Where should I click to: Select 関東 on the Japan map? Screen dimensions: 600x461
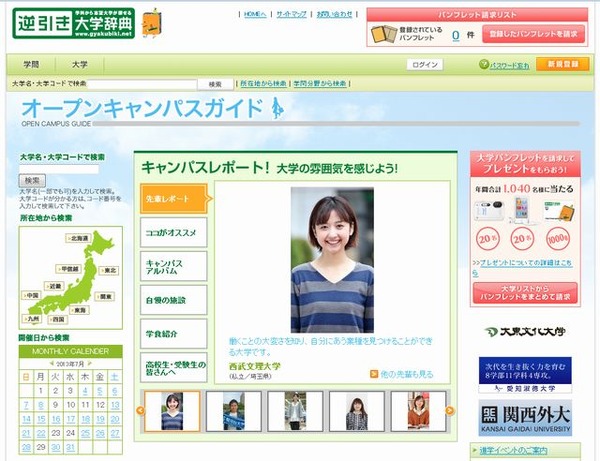[x=104, y=296]
